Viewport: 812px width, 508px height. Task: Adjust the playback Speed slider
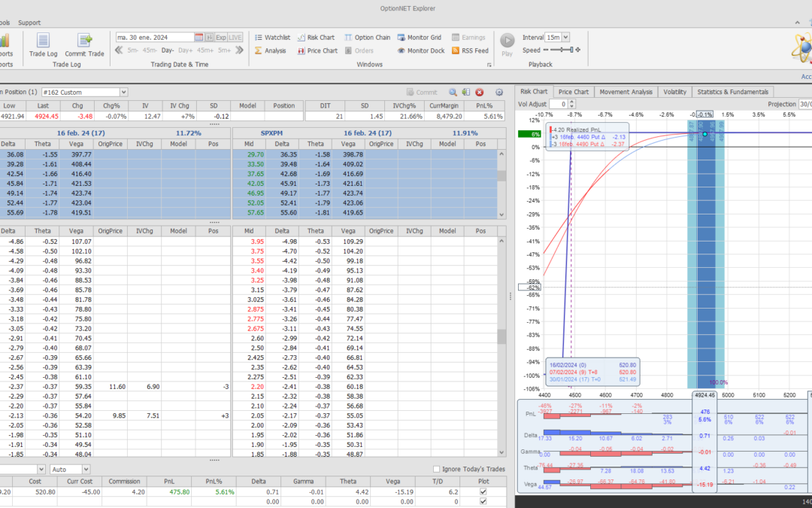coord(562,50)
